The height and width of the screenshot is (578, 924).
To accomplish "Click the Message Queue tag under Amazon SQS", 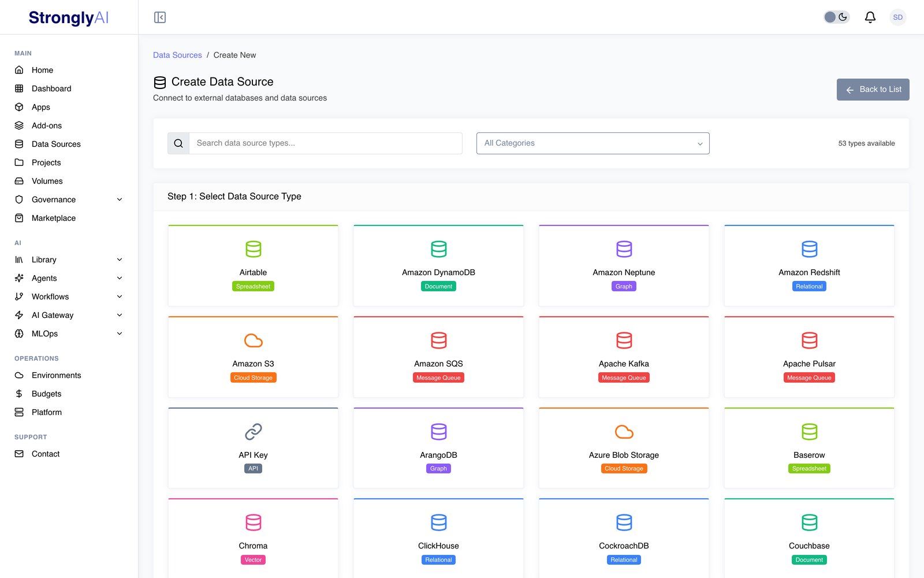I will [438, 377].
